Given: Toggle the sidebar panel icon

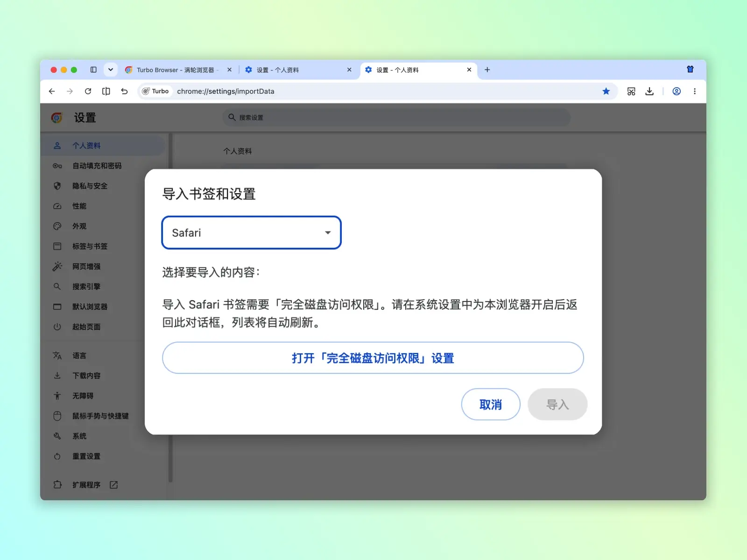Looking at the screenshot, I should (93, 70).
